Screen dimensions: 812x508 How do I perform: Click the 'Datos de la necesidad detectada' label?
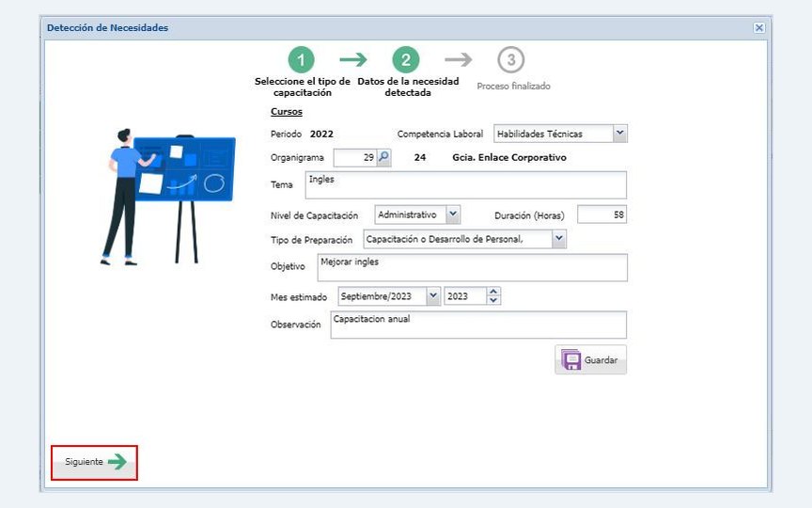point(408,87)
